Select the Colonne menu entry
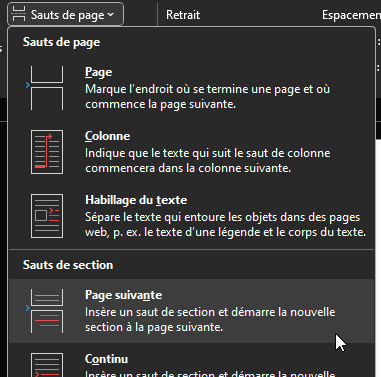 pyautogui.click(x=191, y=152)
